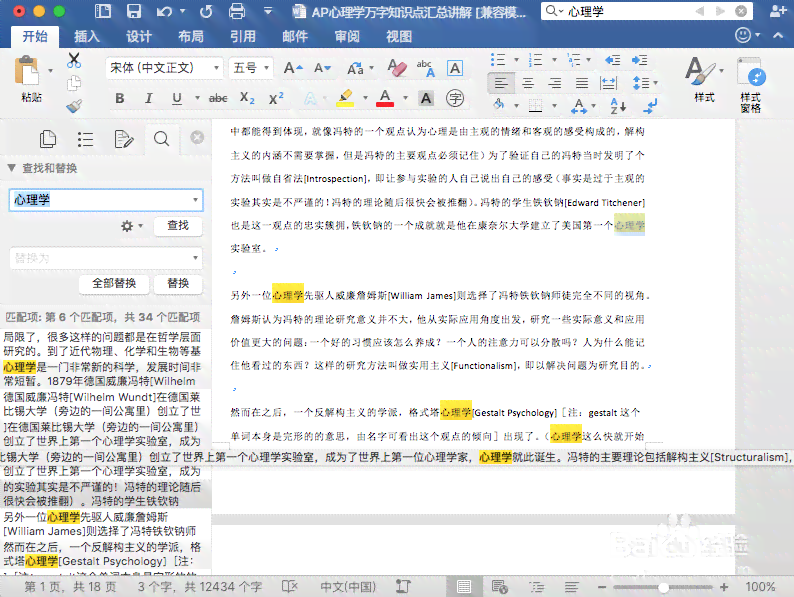This screenshot has height=597, width=794.
Task: Collapse 查找和替换 section triangle
Action: [x=12, y=168]
